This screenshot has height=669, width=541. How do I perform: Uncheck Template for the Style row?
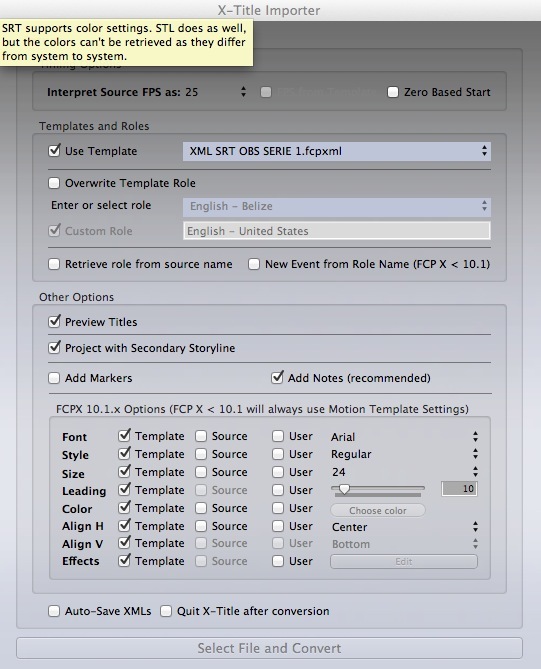pos(124,454)
